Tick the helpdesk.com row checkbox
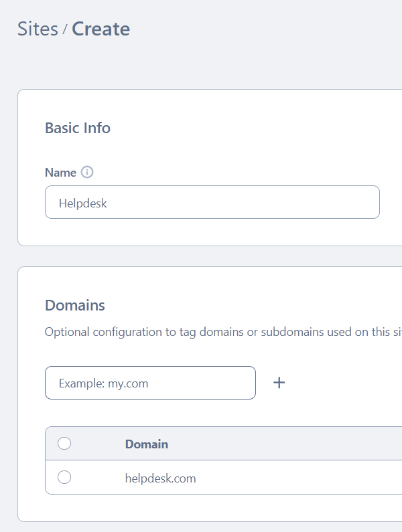Screen dimensions: 402x532 pos(64,477)
